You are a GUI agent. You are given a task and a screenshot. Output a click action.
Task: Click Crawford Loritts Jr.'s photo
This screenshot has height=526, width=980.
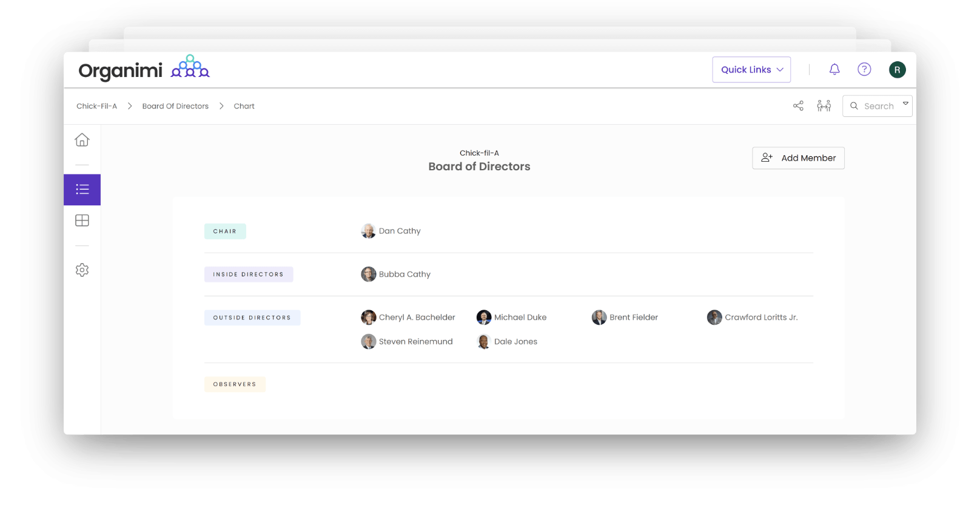tap(714, 318)
